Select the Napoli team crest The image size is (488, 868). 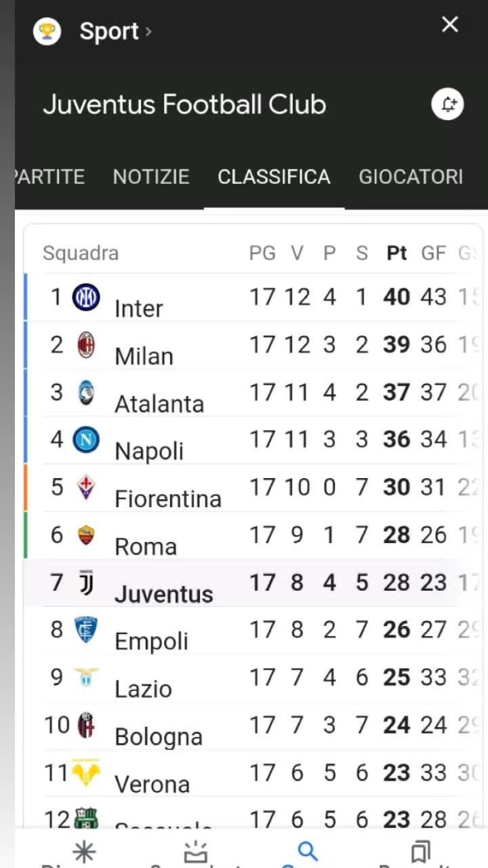click(86, 440)
